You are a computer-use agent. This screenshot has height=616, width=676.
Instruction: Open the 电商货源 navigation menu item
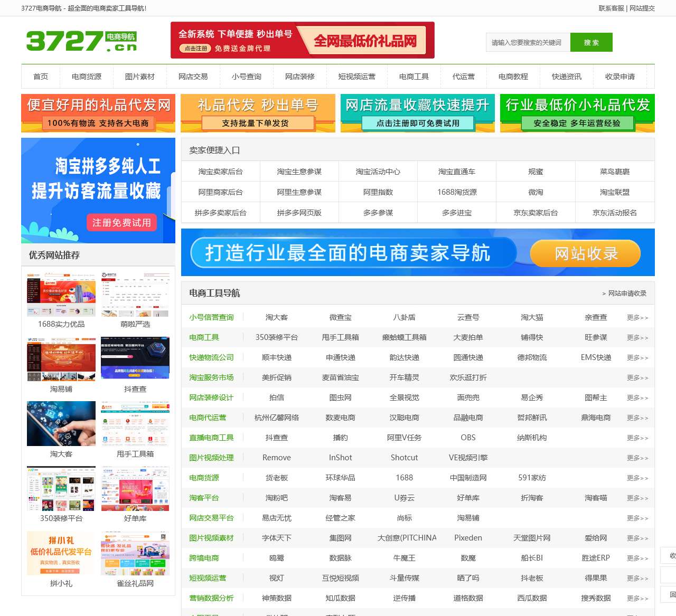(x=87, y=77)
